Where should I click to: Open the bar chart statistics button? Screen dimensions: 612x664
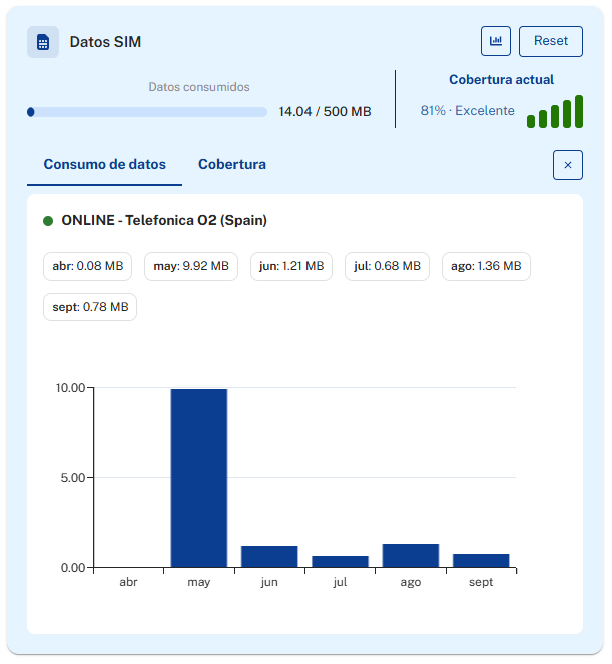pyautogui.click(x=496, y=41)
